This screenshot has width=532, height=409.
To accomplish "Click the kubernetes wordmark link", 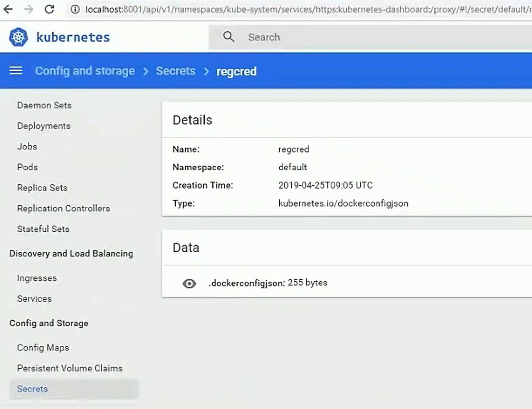I will coord(73,37).
